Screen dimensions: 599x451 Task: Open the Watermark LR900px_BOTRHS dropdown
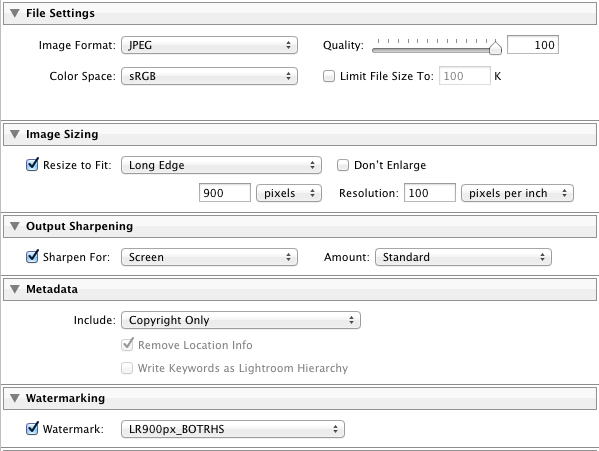pos(233,429)
